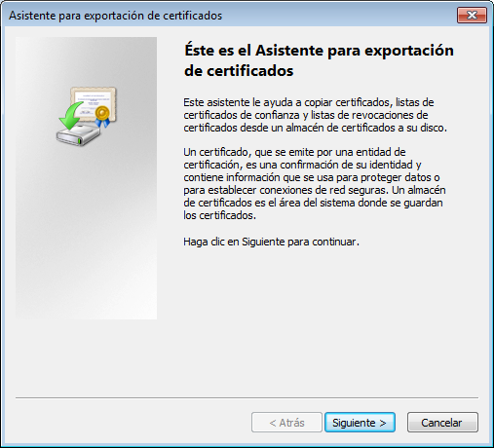Click the paragraph starting "Este asistente le ayuda"

pos(315,115)
